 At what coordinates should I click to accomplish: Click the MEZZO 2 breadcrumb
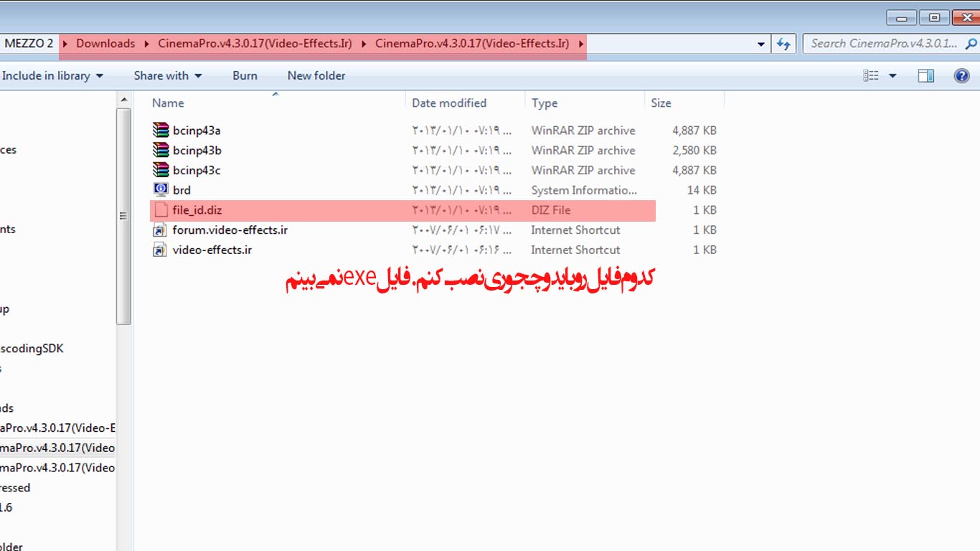29,43
